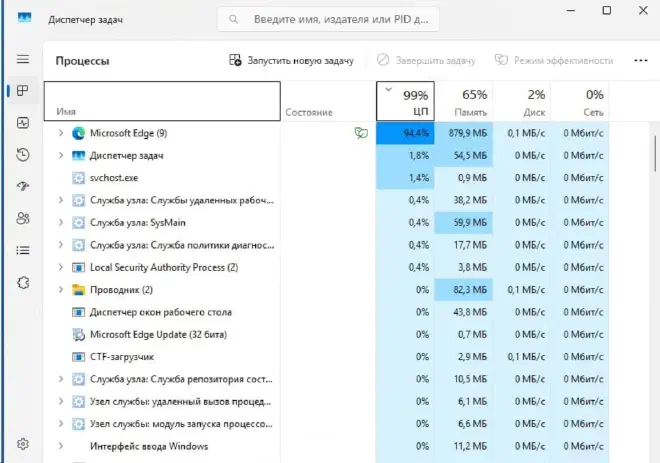Open the Services sidebar icon
Image resolution: width=660 pixels, height=463 pixels.
pyautogui.click(x=23, y=282)
